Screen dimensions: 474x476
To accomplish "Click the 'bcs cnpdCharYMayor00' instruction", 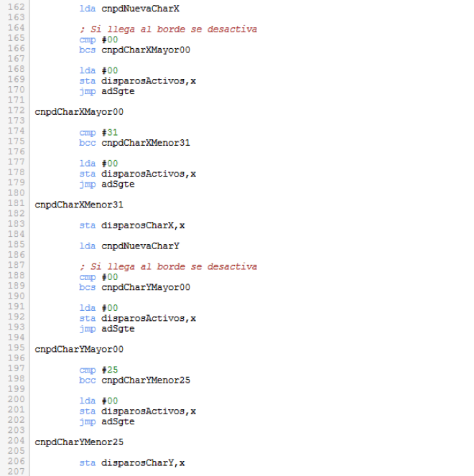I will pyautogui.click(x=134, y=287).
